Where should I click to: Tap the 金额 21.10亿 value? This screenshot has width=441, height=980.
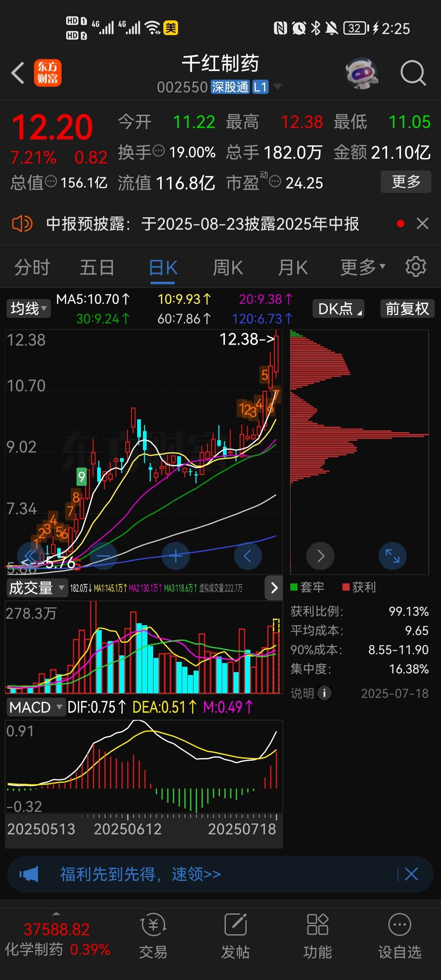coord(401,152)
